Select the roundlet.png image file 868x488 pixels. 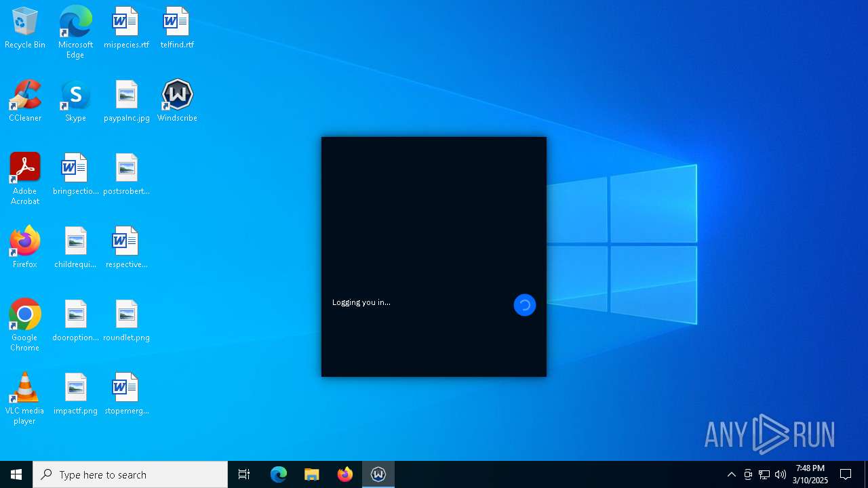tap(126, 321)
